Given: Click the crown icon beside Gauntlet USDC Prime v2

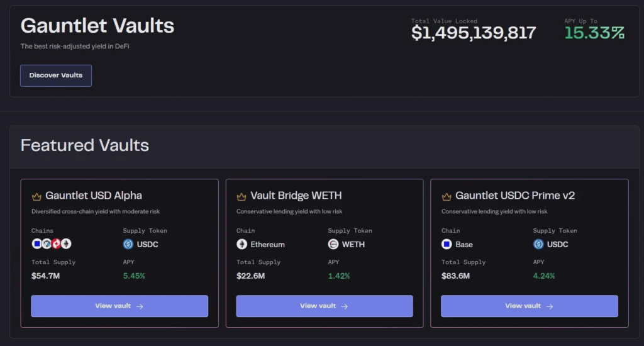Looking at the screenshot, I should 447,196.
